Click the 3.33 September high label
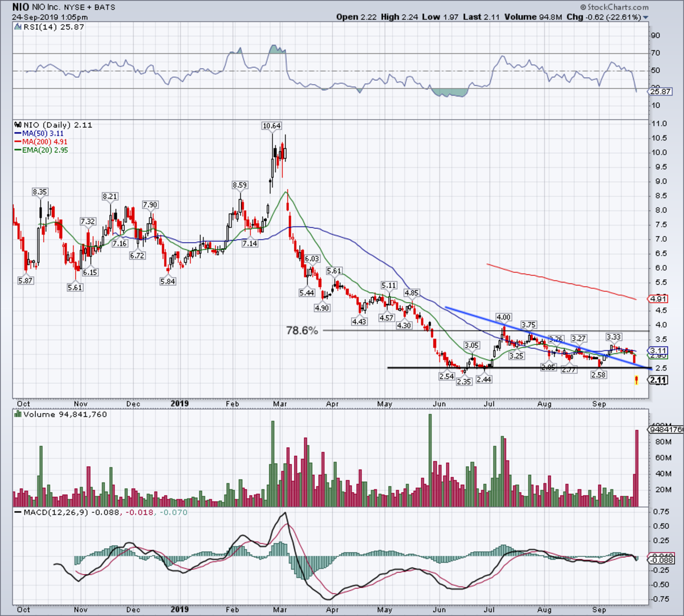 pyautogui.click(x=613, y=337)
